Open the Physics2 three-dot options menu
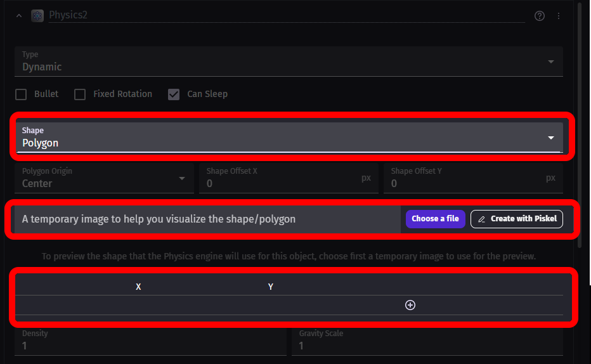 click(x=559, y=16)
